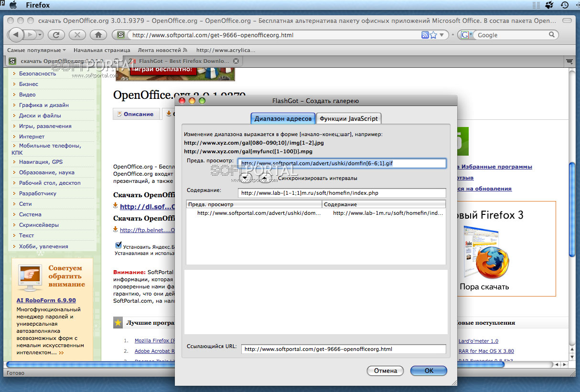
Task: Click the Google search input field
Action: 511,35
